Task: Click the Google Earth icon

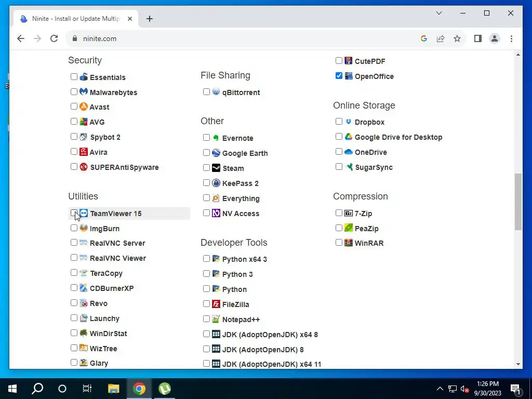Action: (x=216, y=153)
